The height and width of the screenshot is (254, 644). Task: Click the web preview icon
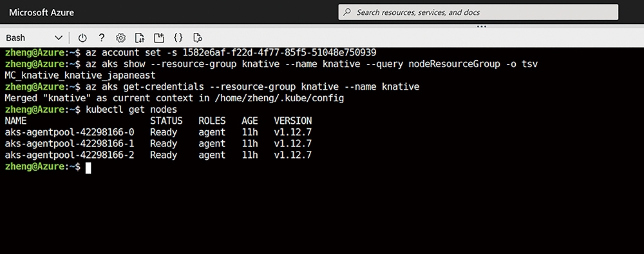[x=198, y=38]
